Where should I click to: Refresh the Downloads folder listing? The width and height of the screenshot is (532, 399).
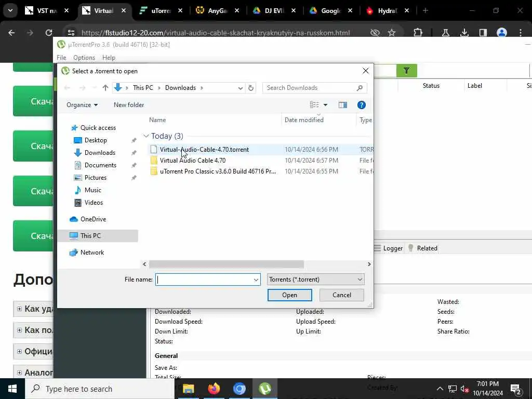(251, 88)
